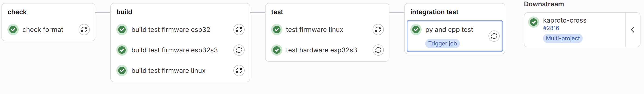Click success status icon of check format

pyautogui.click(x=13, y=30)
